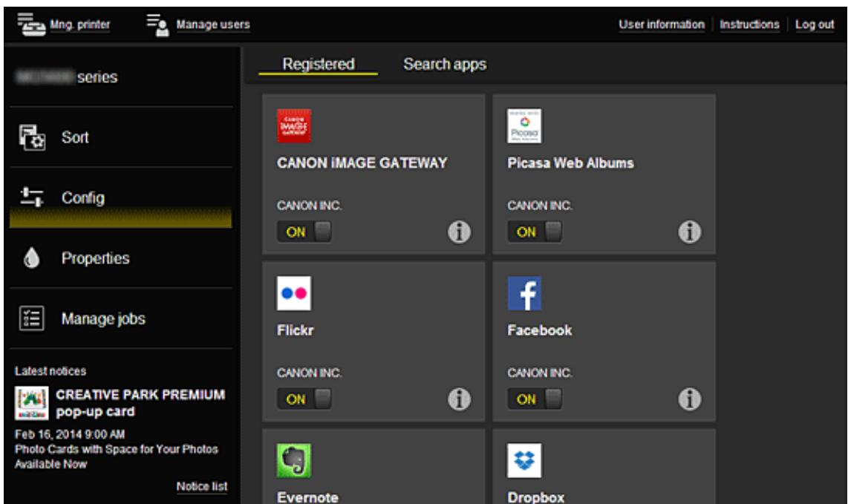Click the Facebook app title
The width and height of the screenshot is (848, 504).
point(540,330)
